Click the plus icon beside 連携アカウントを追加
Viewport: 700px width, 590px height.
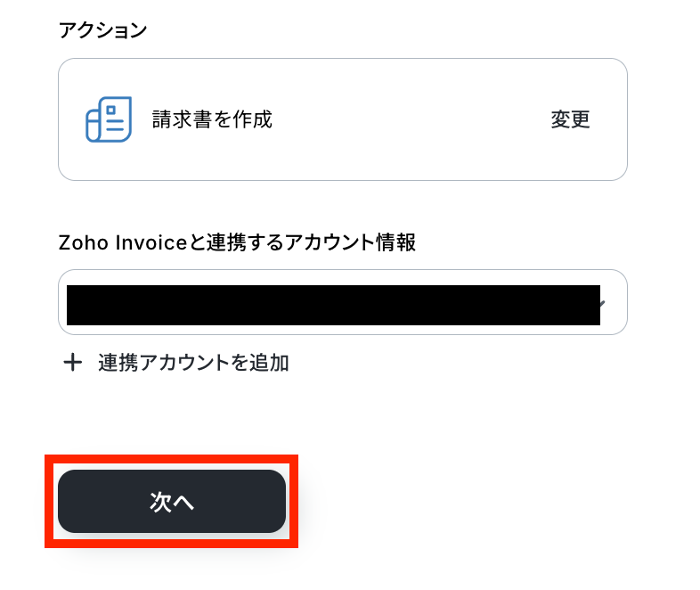coord(73,363)
